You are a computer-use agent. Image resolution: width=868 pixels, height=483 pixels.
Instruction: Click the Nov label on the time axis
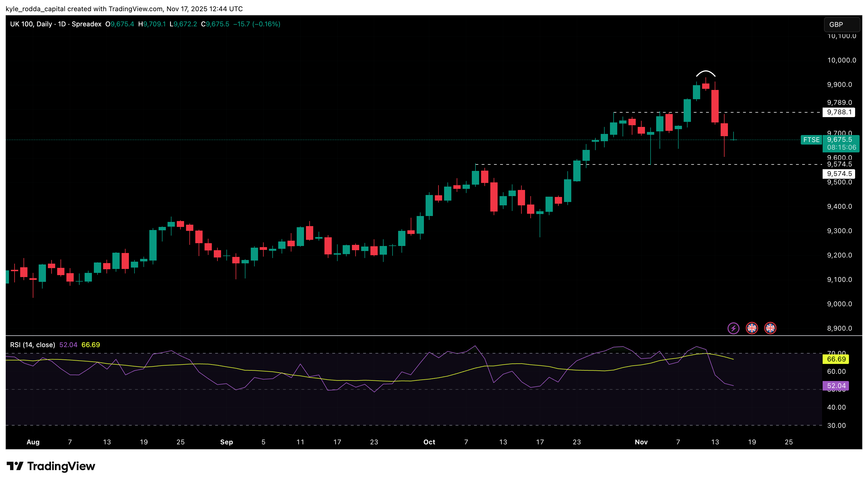click(641, 442)
